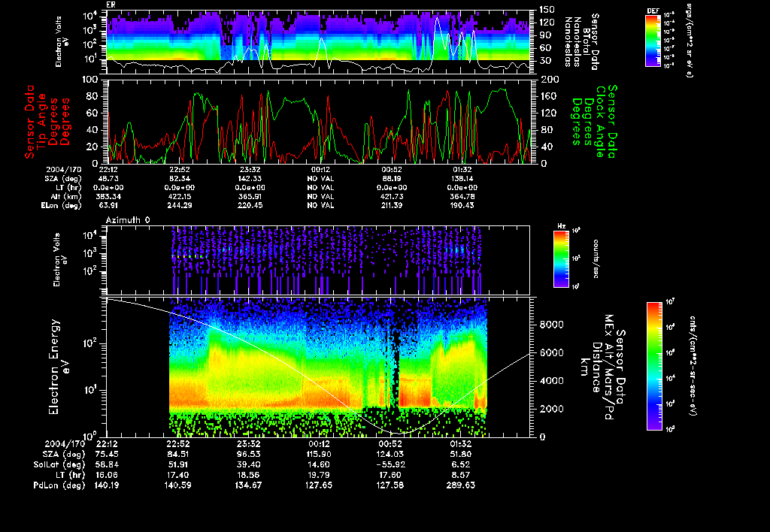
Task: Click ELon value 63.91
Action: click(x=108, y=205)
